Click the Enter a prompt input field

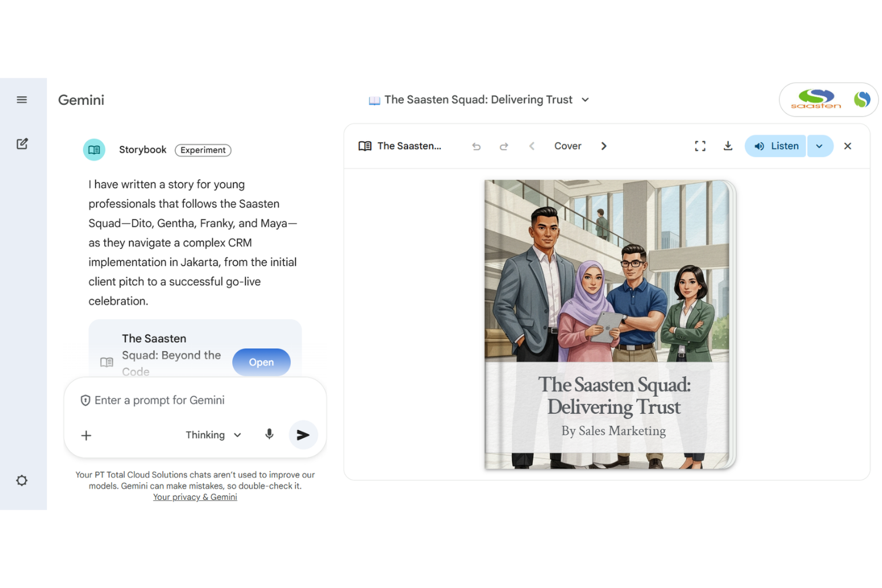click(194, 400)
